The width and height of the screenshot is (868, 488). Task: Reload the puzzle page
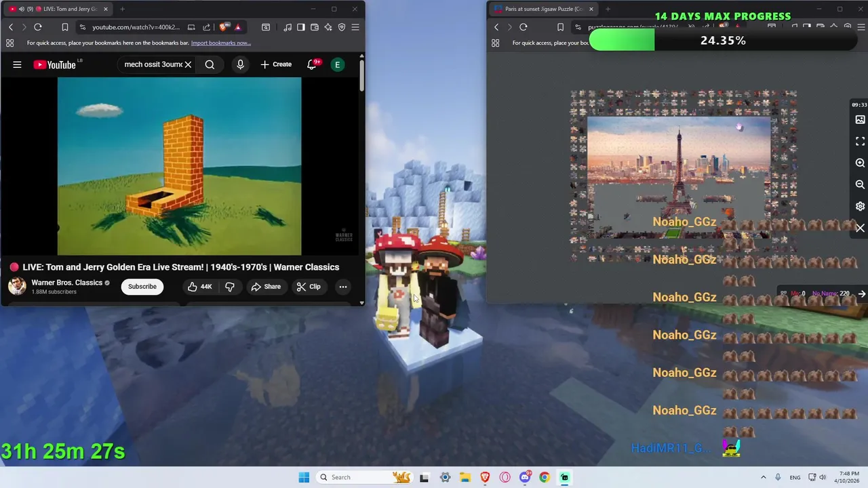(x=524, y=27)
